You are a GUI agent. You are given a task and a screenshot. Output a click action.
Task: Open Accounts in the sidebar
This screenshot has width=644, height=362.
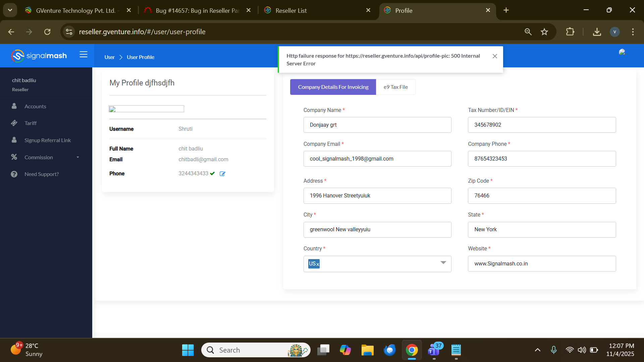(x=35, y=107)
